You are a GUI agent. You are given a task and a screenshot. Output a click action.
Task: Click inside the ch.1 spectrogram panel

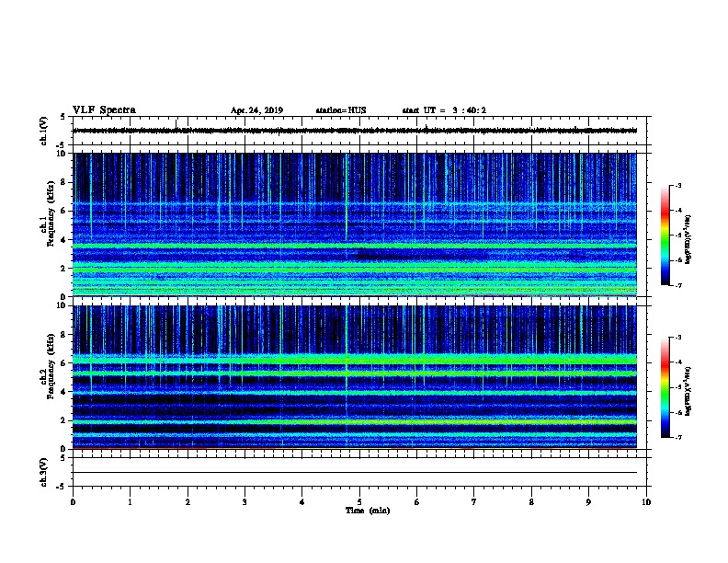coord(355,224)
